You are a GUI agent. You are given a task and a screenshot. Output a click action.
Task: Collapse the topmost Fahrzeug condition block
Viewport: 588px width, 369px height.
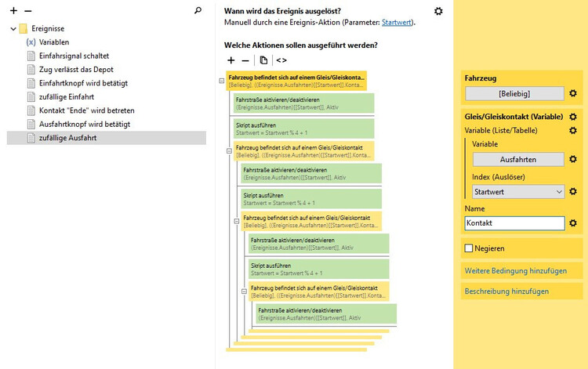222,81
